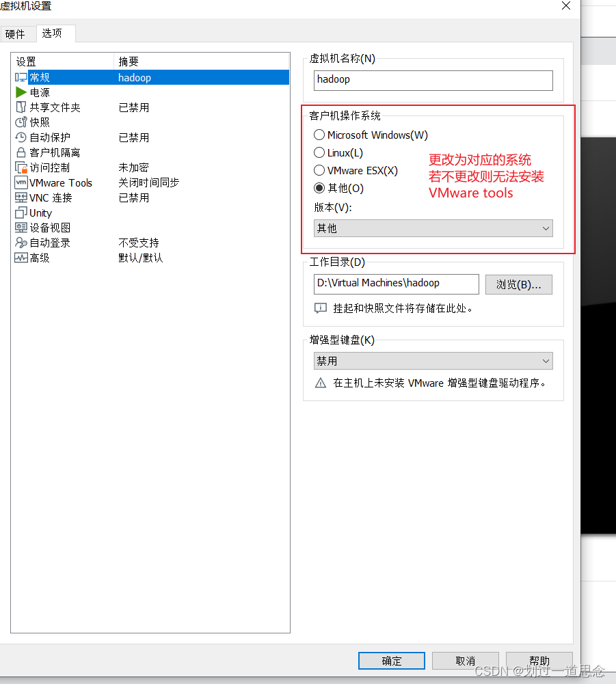This screenshot has width=616, height=684.
Task: Select the 其他(O) radio button
Action: coord(319,188)
